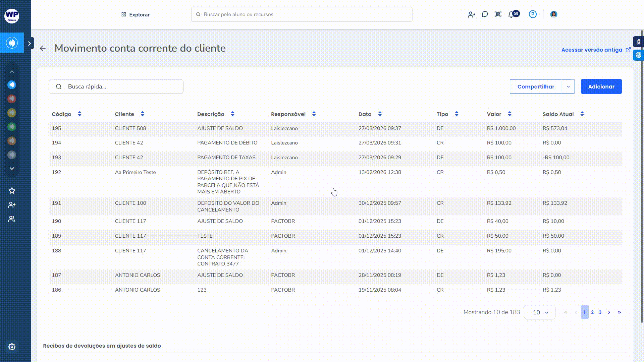This screenshot has height=362, width=644.
Task: Sort the table by Valor column
Action: (x=509, y=114)
